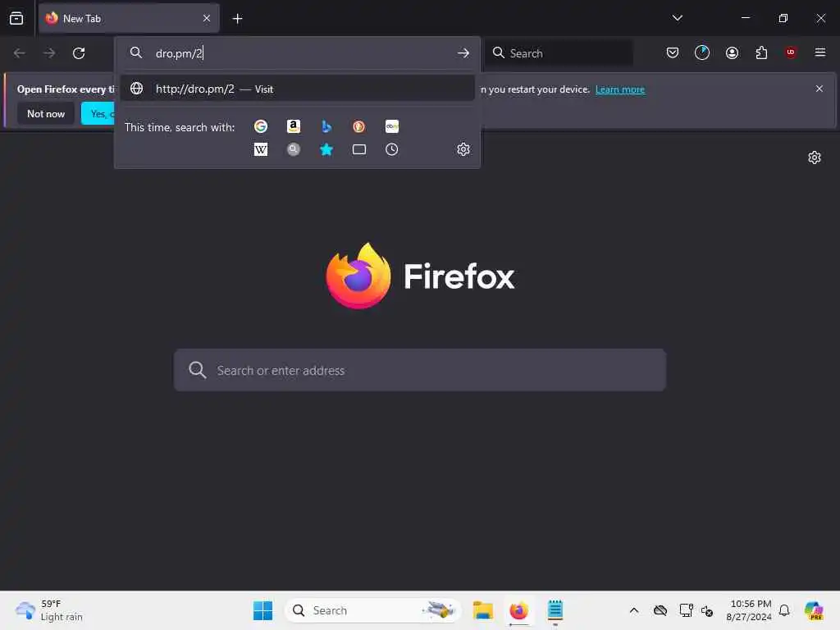This screenshot has width=840, height=630.
Task: Personalize New Tab gear icon
Action: coord(815,157)
